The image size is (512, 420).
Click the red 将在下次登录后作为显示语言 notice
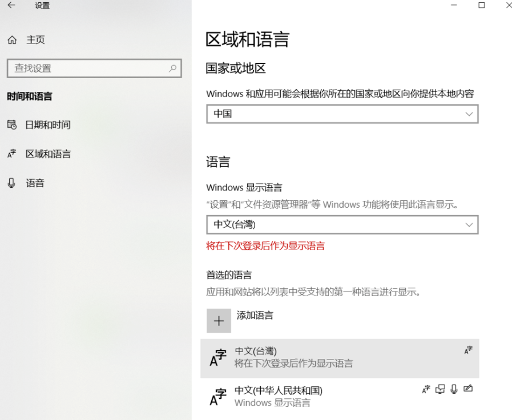pyautogui.click(x=265, y=246)
